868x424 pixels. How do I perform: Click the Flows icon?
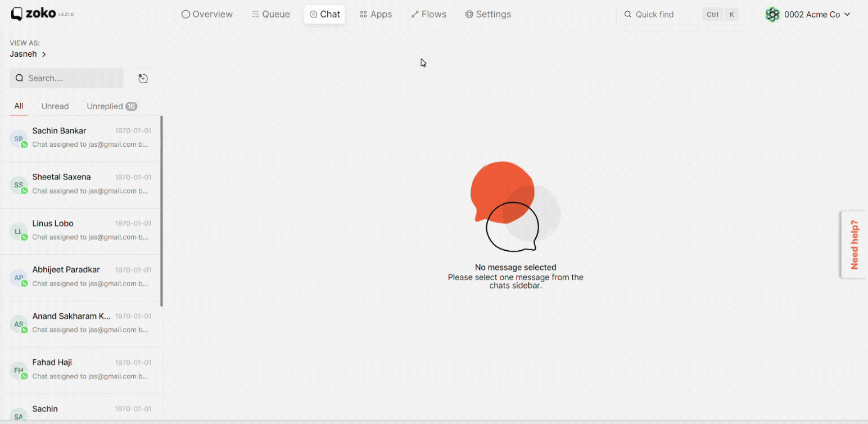pos(415,15)
